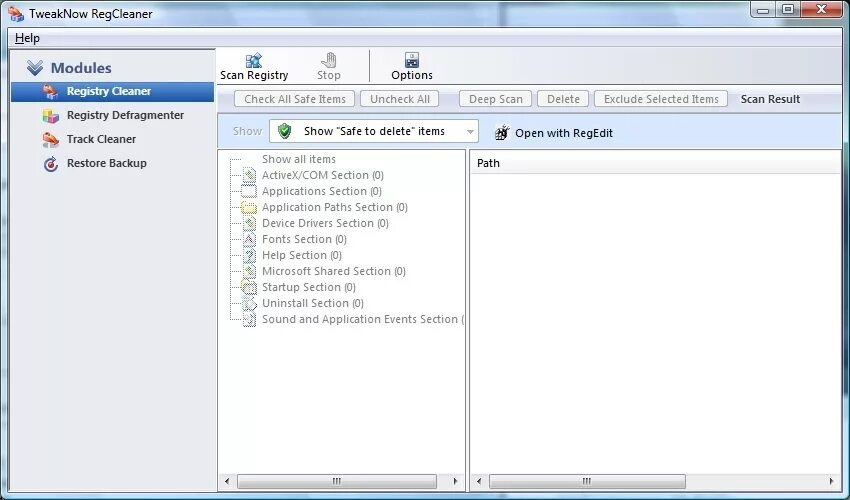
Task: Click the Delete button
Action: [x=563, y=99]
